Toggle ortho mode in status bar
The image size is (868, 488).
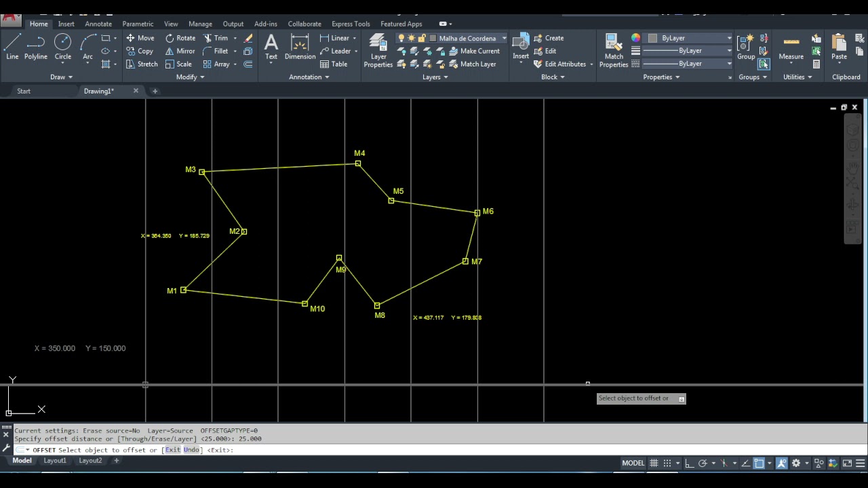coord(689,463)
